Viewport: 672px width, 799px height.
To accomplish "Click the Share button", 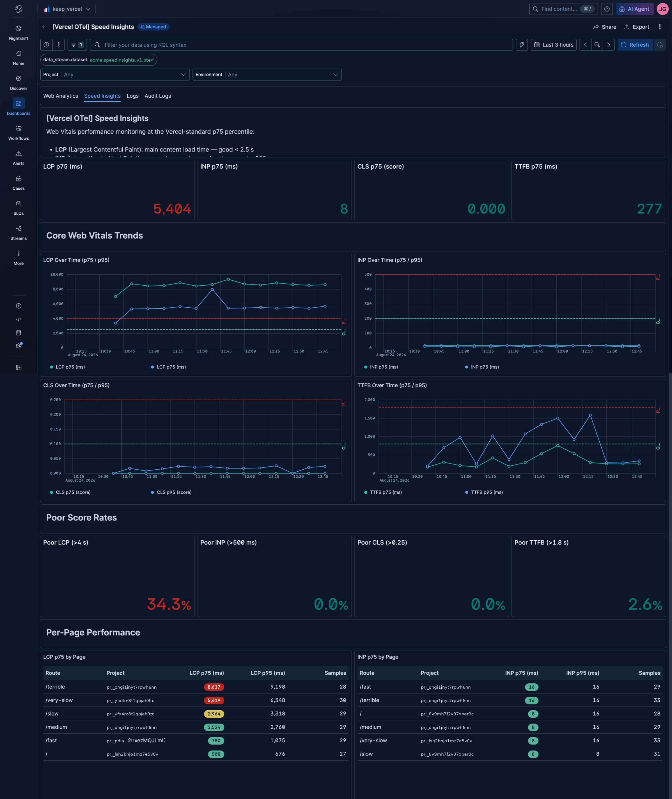I will pos(605,27).
